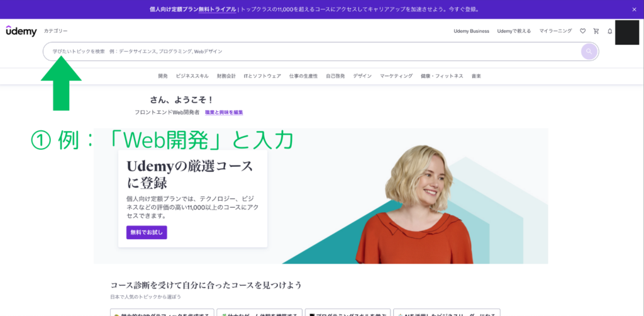Select the 健康・フィットネス category

(x=442, y=76)
